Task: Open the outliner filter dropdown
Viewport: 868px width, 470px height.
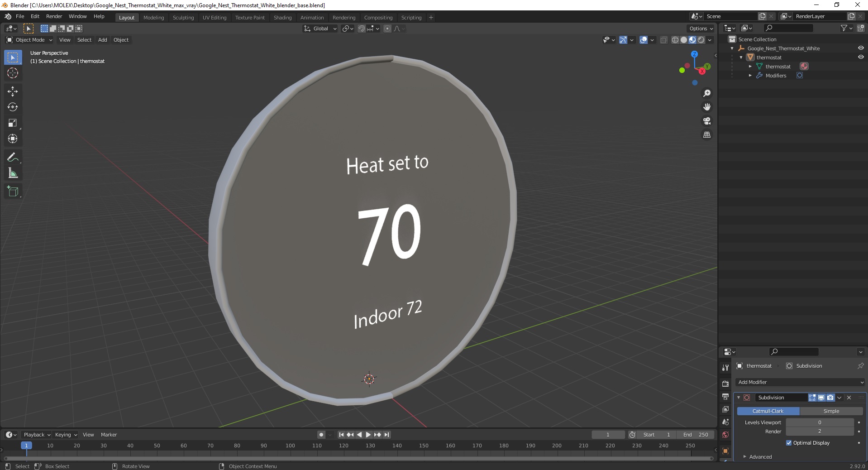Action: coord(846,28)
